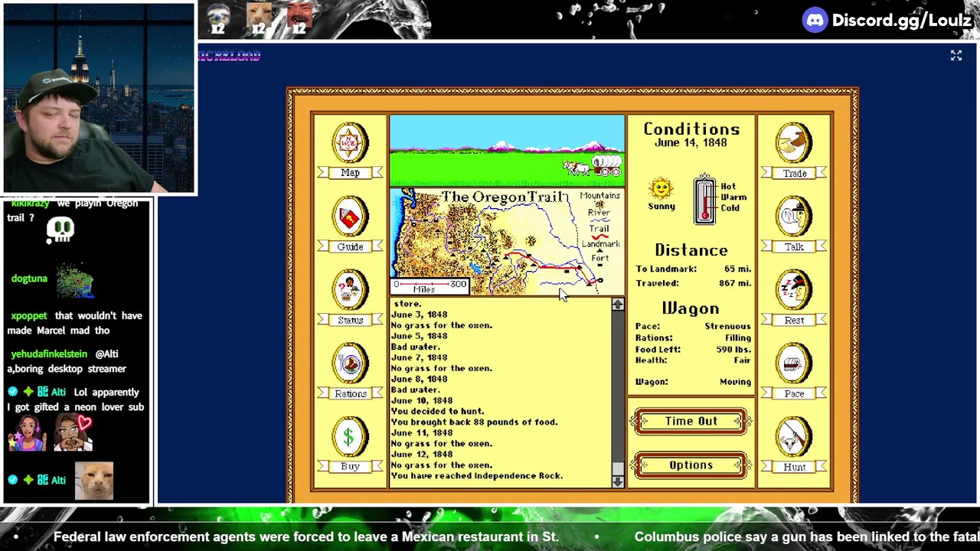
Task: Click the log scrollbar thumb
Action: click(x=618, y=468)
